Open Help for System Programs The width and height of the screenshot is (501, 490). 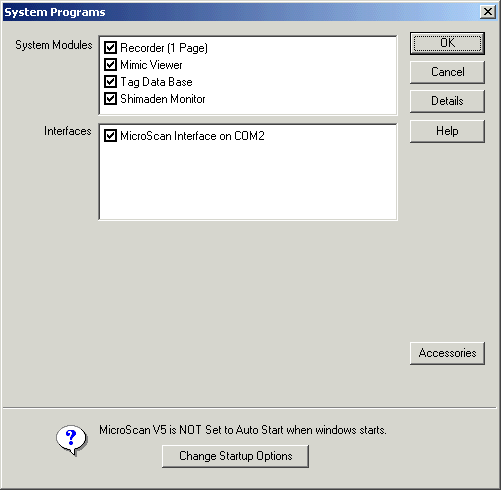(x=447, y=131)
